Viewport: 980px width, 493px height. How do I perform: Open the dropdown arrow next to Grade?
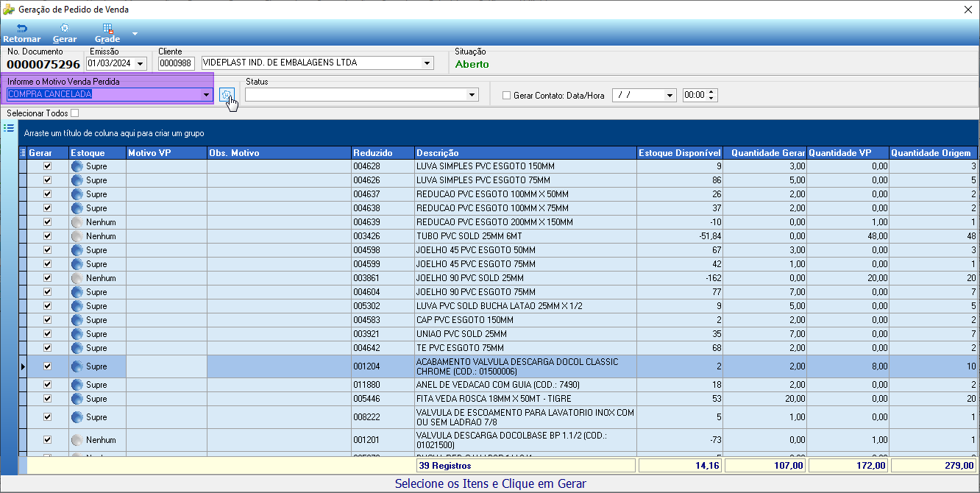click(135, 33)
